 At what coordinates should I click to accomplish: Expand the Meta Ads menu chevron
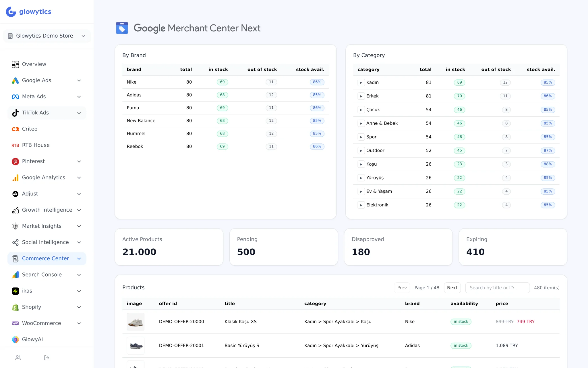pyautogui.click(x=79, y=97)
